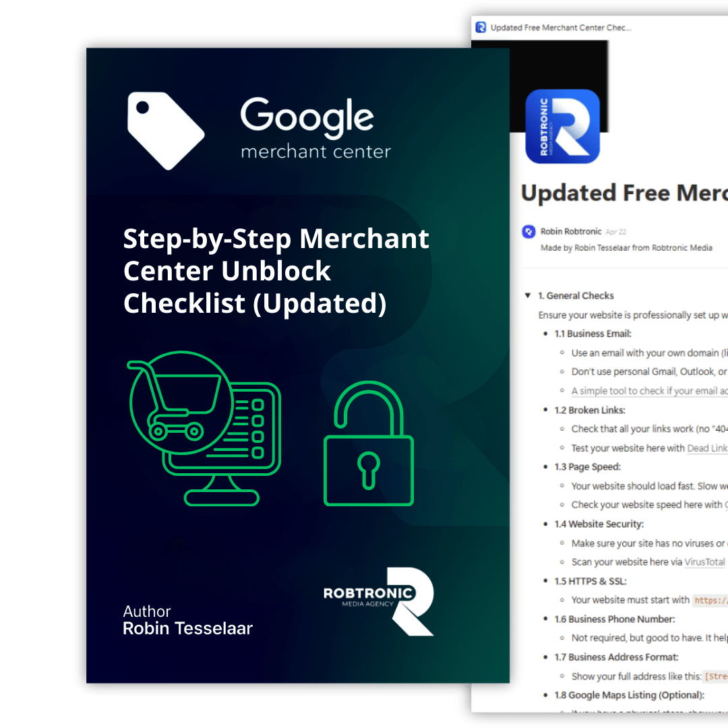Image resolution: width=728 pixels, height=728 pixels.
Task: Click the Apr 22 date label
Action: (616, 231)
